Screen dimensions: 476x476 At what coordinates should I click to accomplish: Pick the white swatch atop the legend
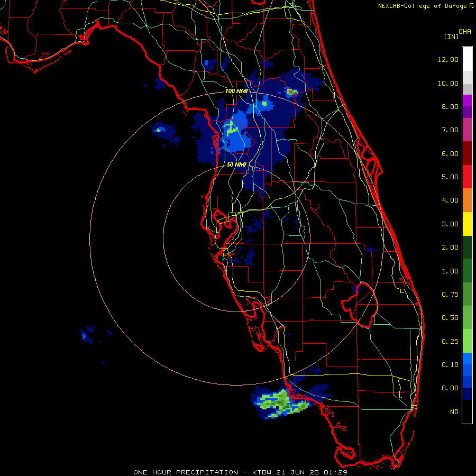[467, 59]
